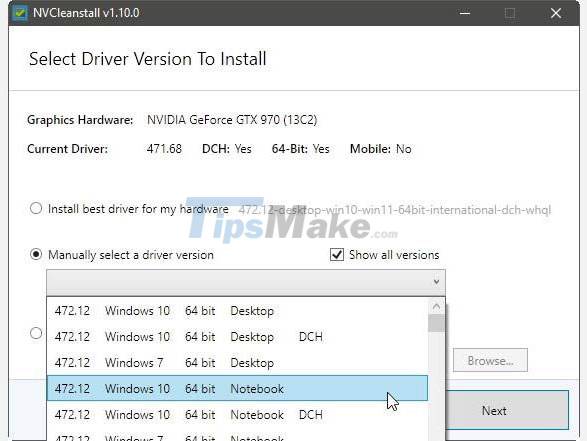
Task: Click the scroll-up arrow of the driver list
Action: coord(436,306)
